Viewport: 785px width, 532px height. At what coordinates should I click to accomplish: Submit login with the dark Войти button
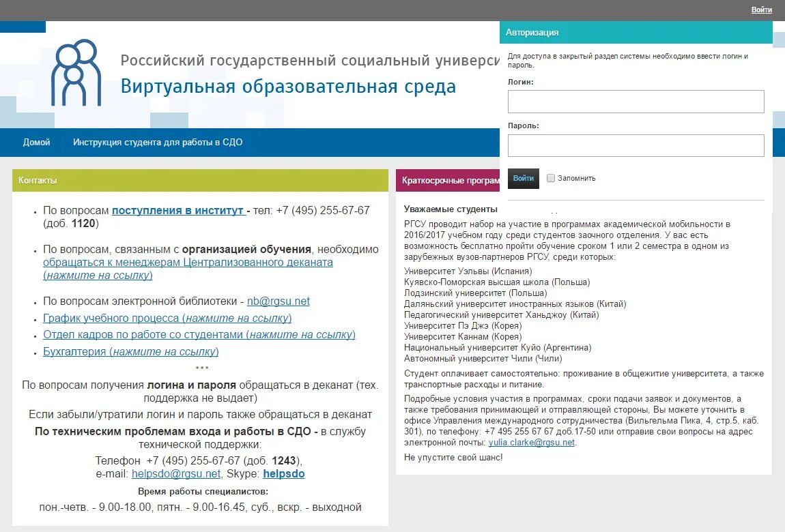523,179
